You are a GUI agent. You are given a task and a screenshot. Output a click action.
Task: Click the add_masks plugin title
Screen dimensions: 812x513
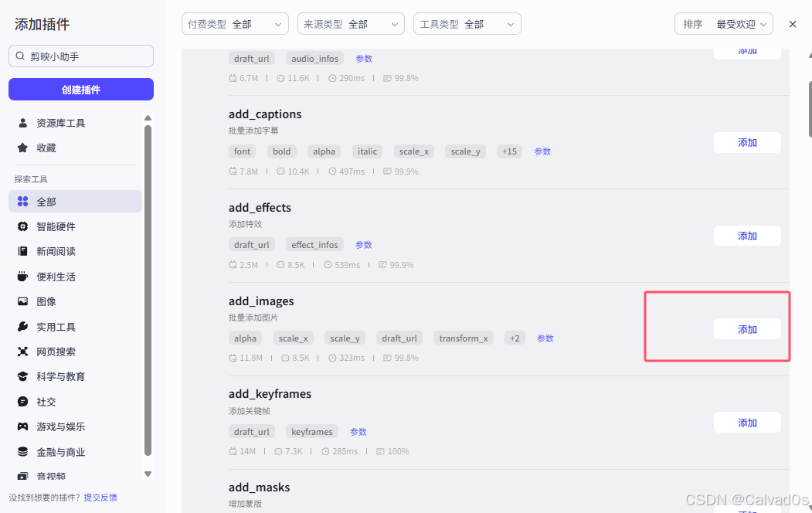tap(259, 487)
